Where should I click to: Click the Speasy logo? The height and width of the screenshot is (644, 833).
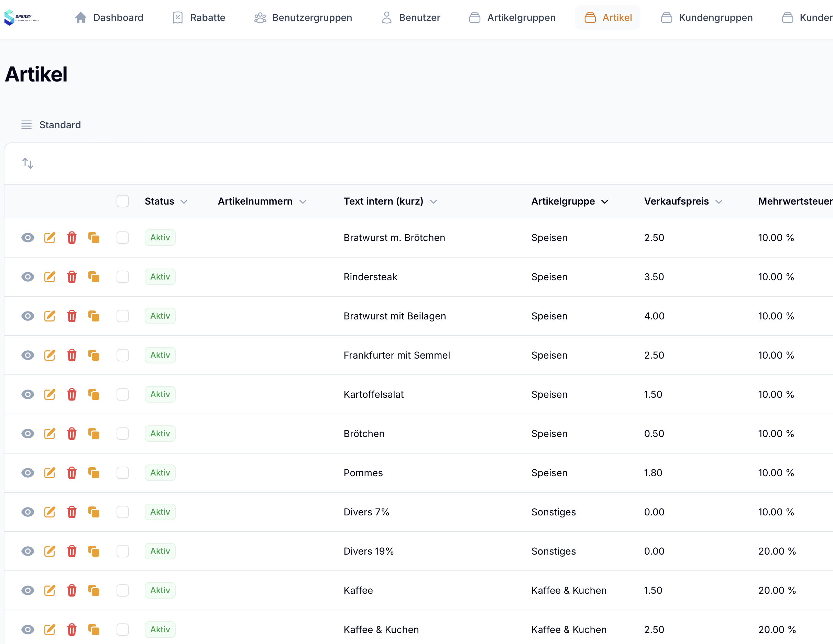(x=21, y=18)
